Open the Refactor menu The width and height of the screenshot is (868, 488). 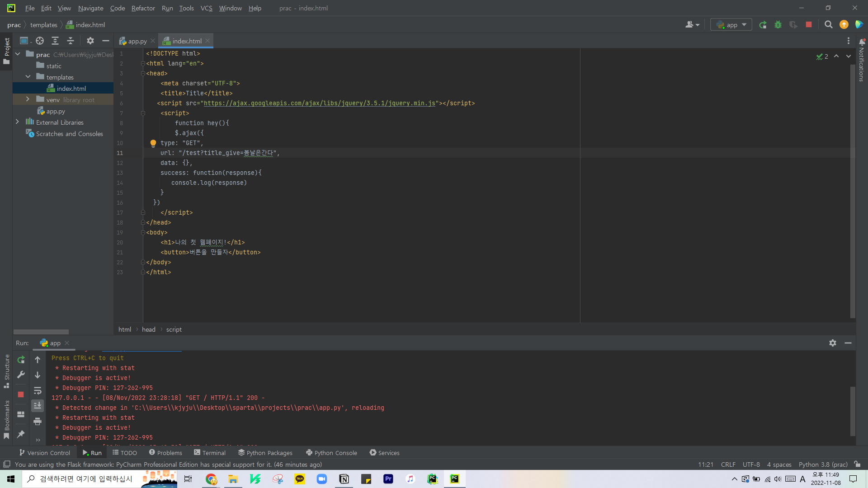(143, 8)
